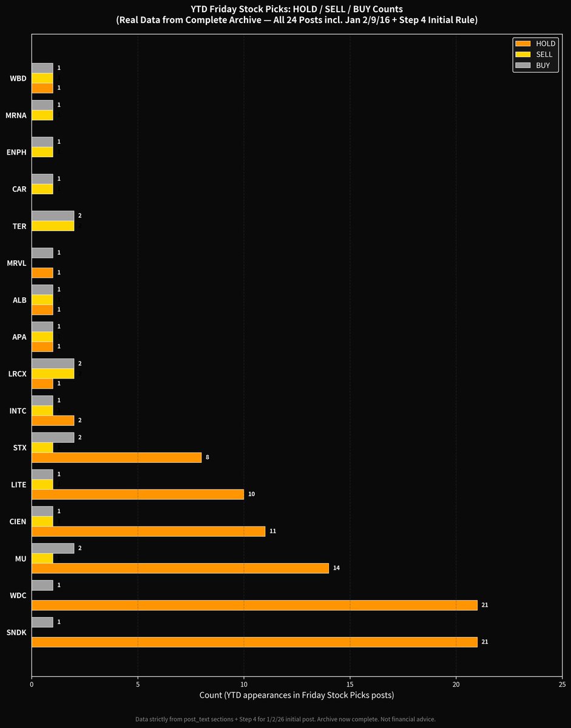
Task: Click the CAR ticker label on the y-axis
Action: tap(19, 189)
